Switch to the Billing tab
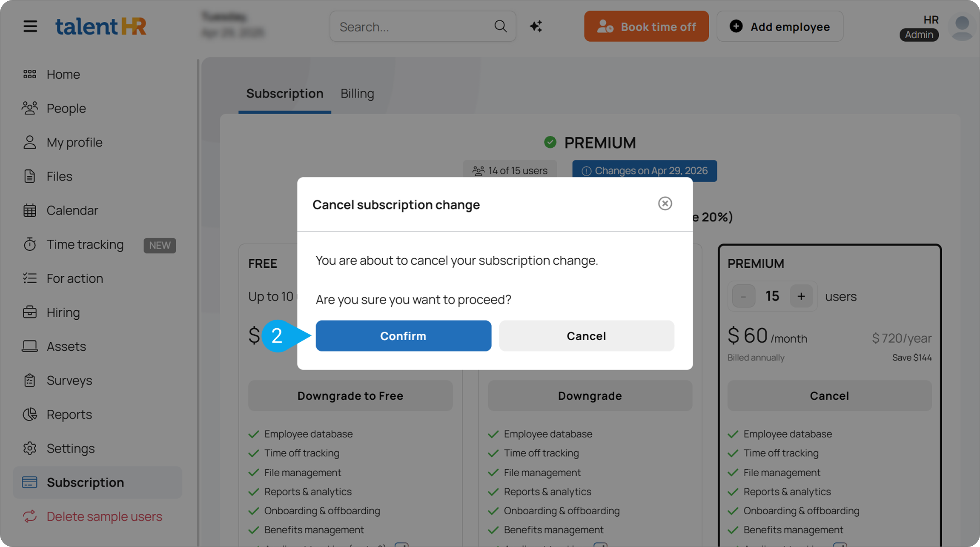The width and height of the screenshot is (980, 547). [357, 94]
